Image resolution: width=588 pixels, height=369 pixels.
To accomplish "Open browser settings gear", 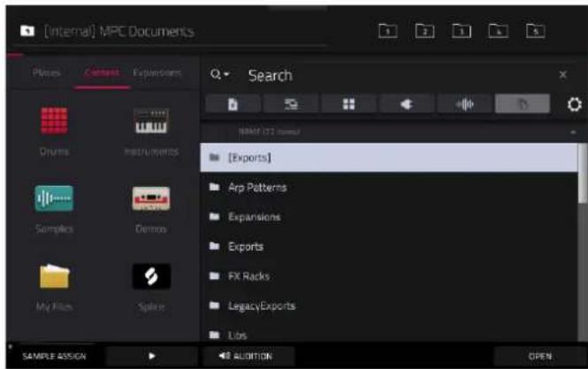I will point(574,104).
